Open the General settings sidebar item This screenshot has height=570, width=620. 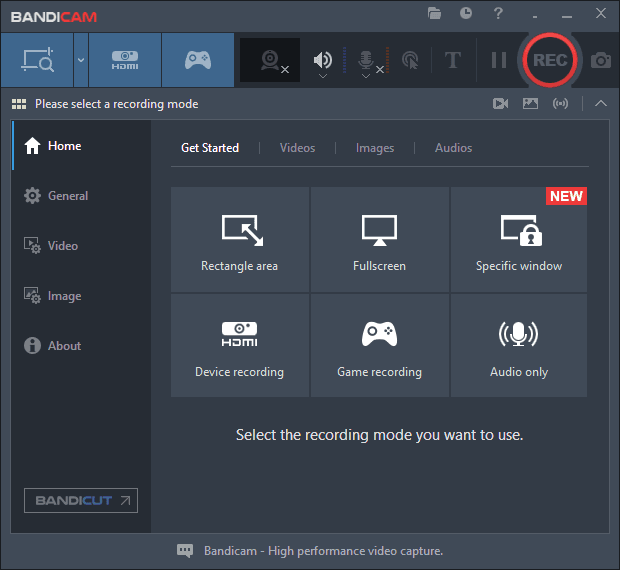coord(68,196)
